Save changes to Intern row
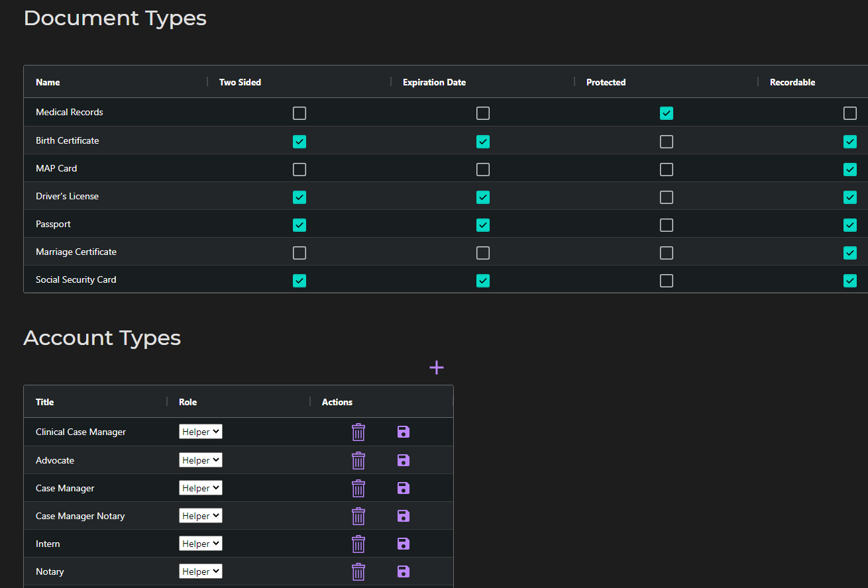868x588 pixels. pyautogui.click(x=404, y=543)
